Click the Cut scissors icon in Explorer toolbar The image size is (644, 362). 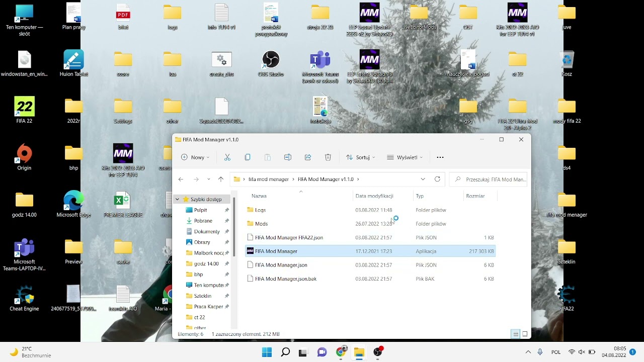pos(227,157)
